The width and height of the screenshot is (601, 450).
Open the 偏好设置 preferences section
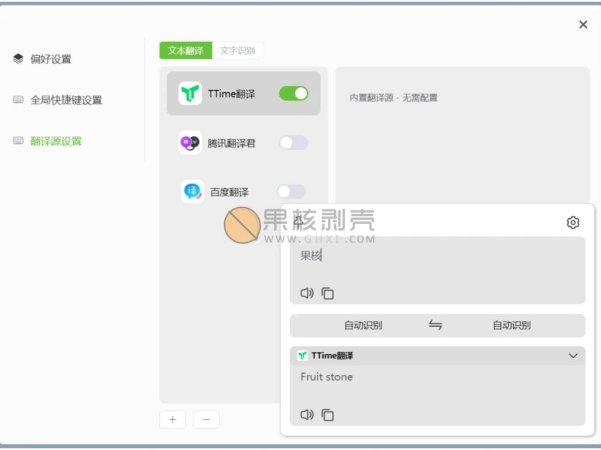(51, 59)
